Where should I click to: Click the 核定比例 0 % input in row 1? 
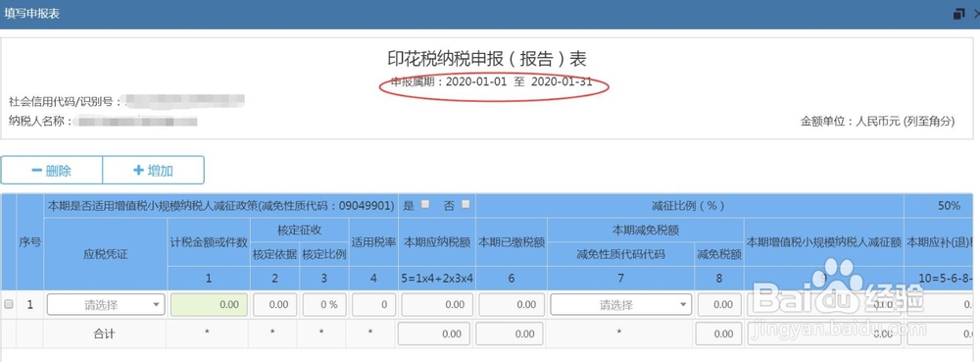click(x=323, y=305)
